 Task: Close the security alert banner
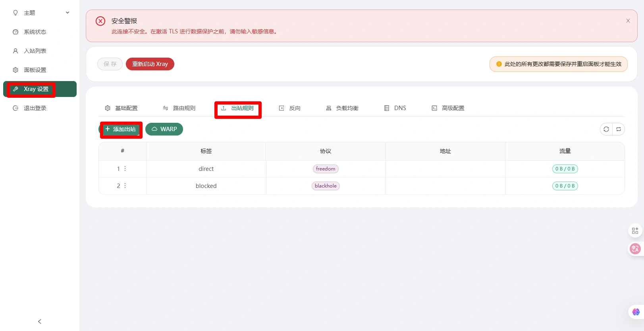point(628,21)
